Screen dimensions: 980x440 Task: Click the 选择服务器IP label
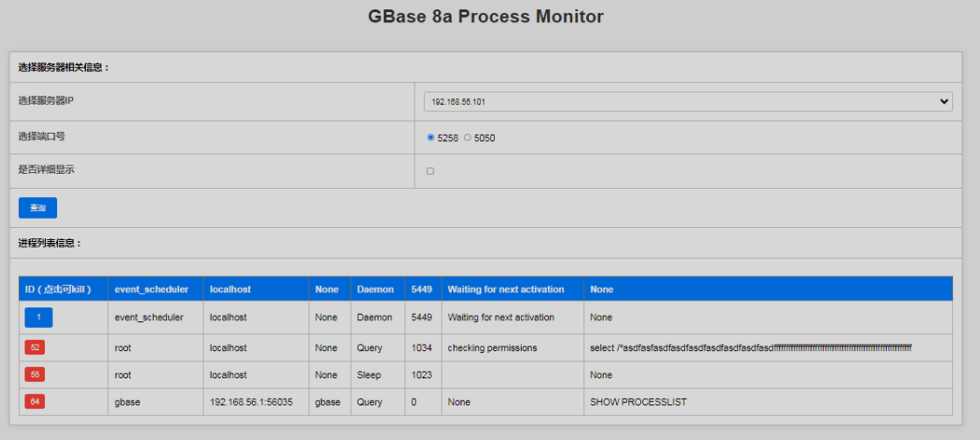pyautogui.click(x=47, y=100)
